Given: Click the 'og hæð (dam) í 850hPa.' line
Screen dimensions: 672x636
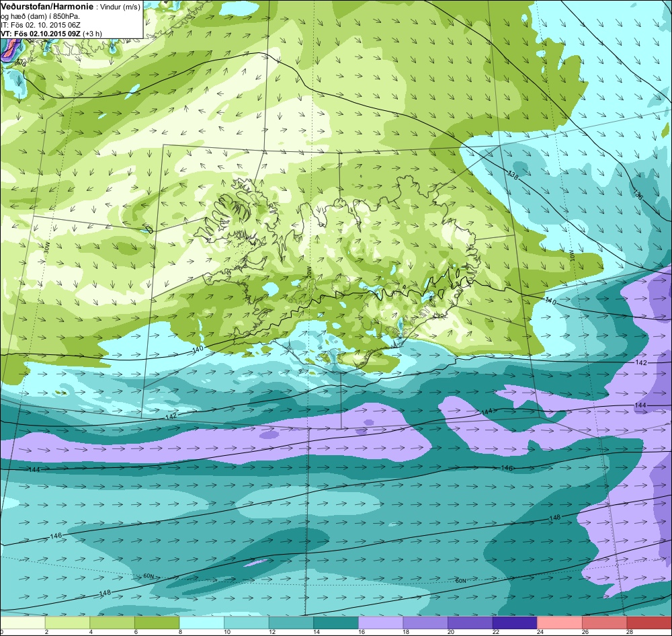Looking at the screenshot, I should click(40, 16).
